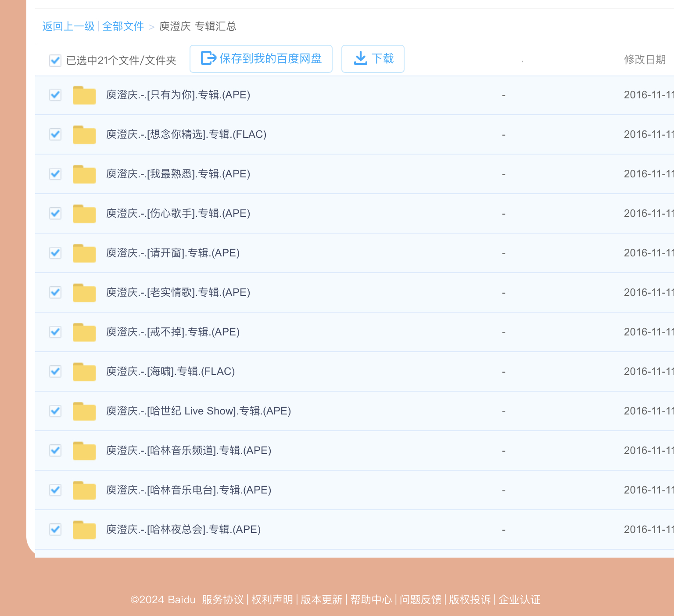Click folder icon for 老实情歌 album
Screen dimensions: 674x616
pyautogui.click(x=84, y=293)
